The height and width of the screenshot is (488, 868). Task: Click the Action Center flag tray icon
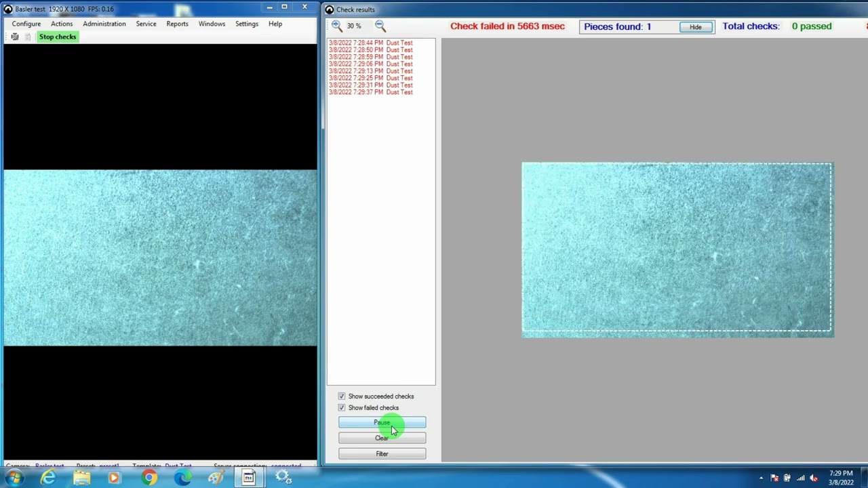[x=774, y=478]
